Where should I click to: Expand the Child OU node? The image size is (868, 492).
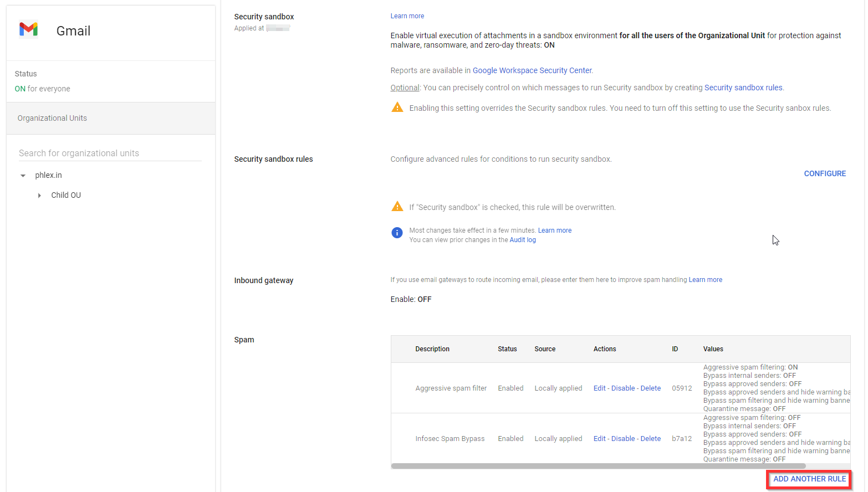pyautogui.click(x=39, y=195)
